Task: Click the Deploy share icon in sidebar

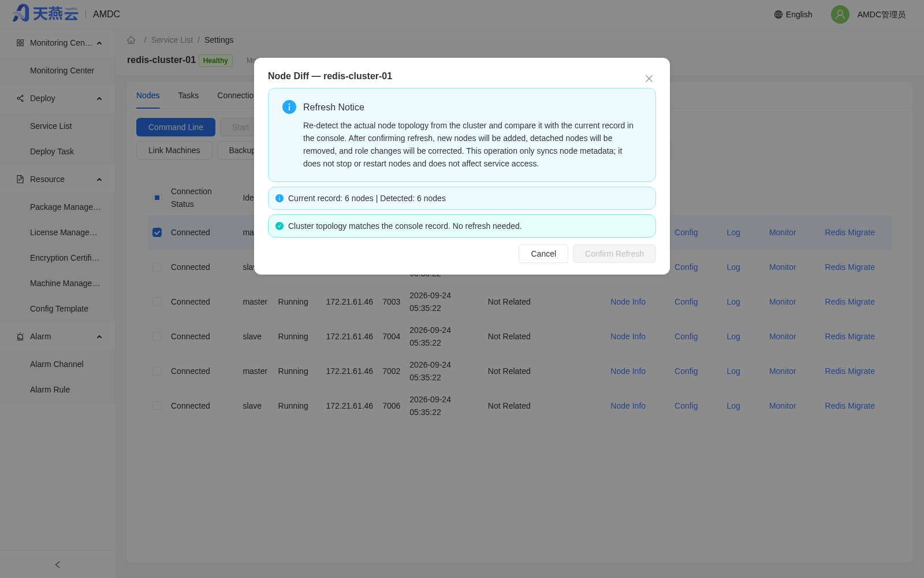Action: click(x=20, y=98)
